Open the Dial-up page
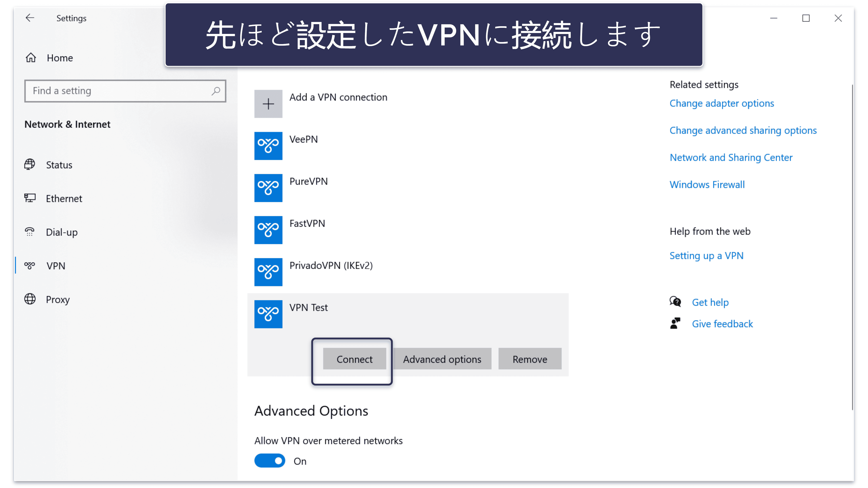This screenshot has width=868, height=488. tap(62, 232)
